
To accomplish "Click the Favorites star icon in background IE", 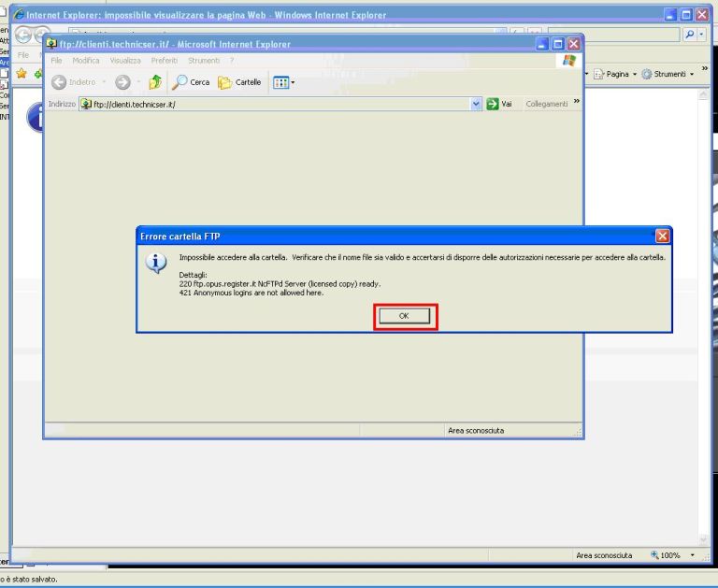I will click(x=22, y=74).
